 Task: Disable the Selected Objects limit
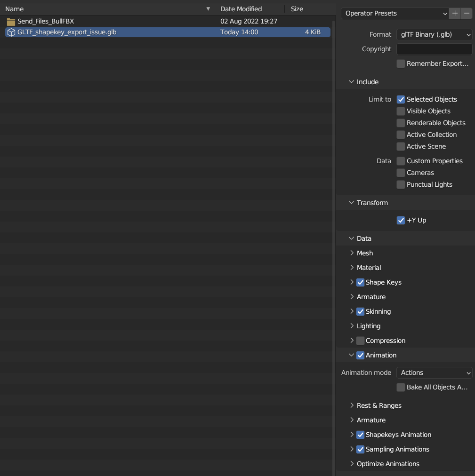pyautogui.click(x=401, y=99)
